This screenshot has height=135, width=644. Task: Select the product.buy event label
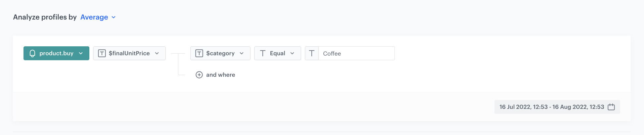[56, 53]
